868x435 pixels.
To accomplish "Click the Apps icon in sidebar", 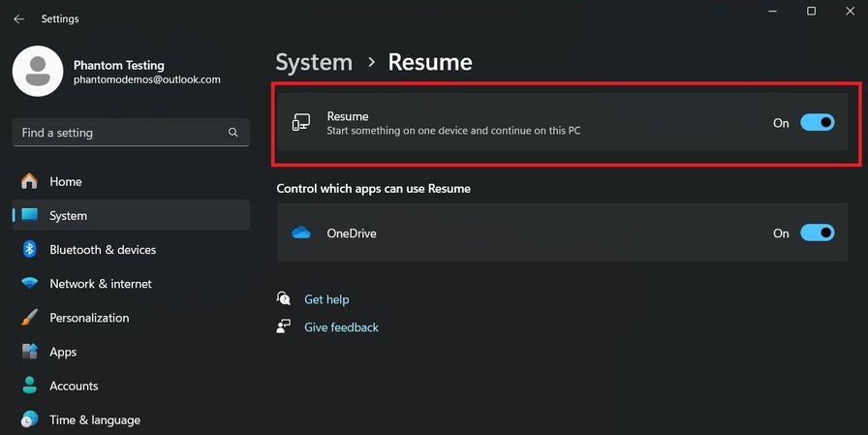I will pyautogui.click(x=30, y=352).
